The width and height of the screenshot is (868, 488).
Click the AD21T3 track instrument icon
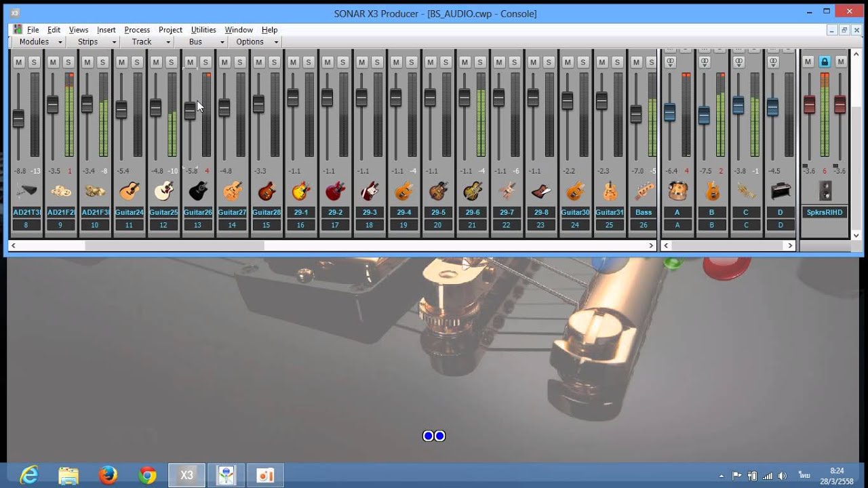[x=26, y=191]
